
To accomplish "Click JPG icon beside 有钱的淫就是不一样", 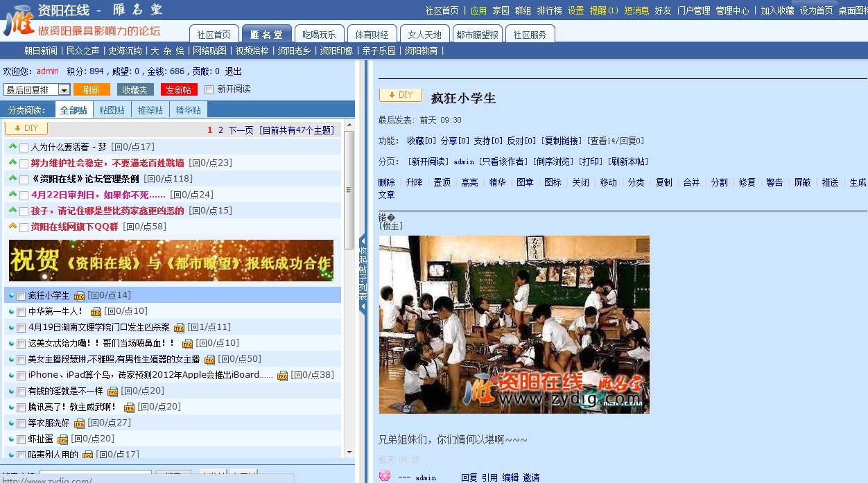I will click(x=112, y=392).
